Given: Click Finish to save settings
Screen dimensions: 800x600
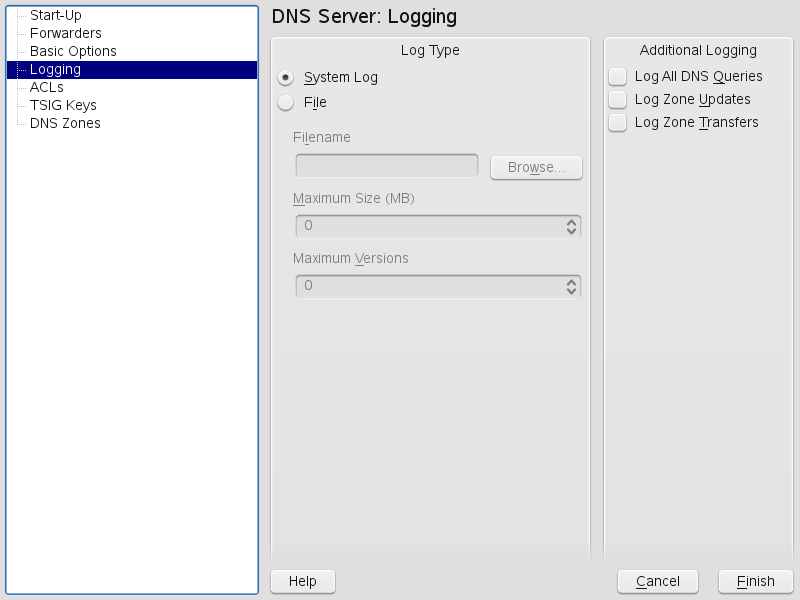Looking at the screenshot, I should point(755,581).
